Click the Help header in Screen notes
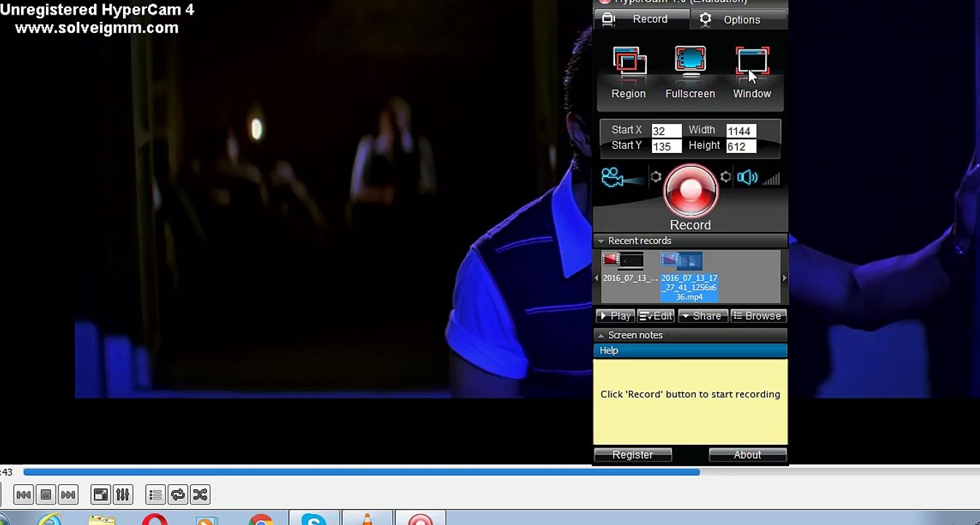Viewport: 980px width, 525px height. 690,351
